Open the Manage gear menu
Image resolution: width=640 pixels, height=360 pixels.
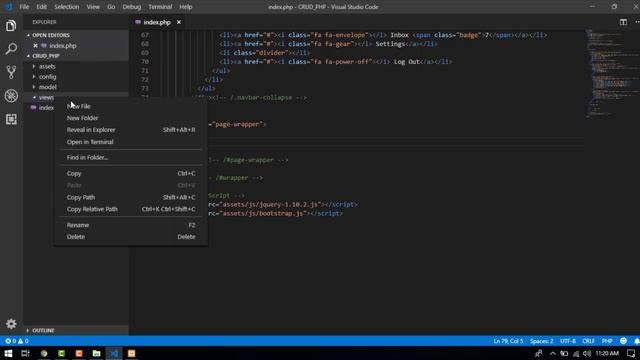11,324
